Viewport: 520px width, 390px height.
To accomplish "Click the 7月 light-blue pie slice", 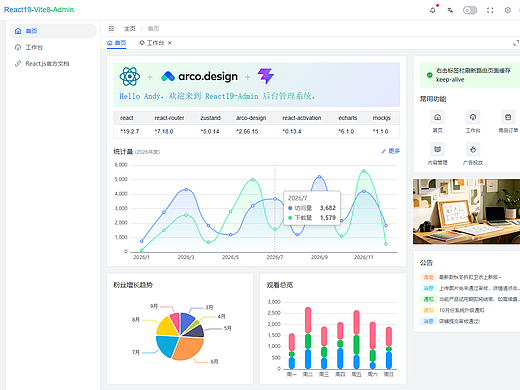I will click(x=167, y=346).
